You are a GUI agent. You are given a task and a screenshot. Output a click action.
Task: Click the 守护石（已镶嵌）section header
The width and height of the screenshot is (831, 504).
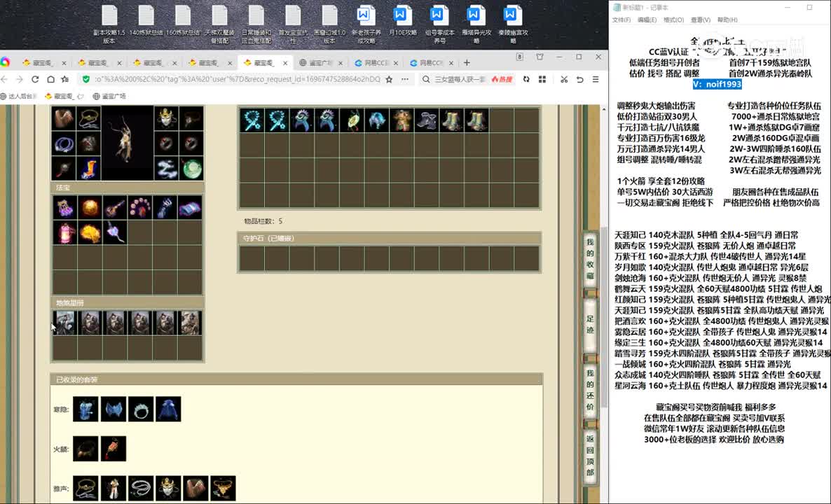(x=390, y=238)
